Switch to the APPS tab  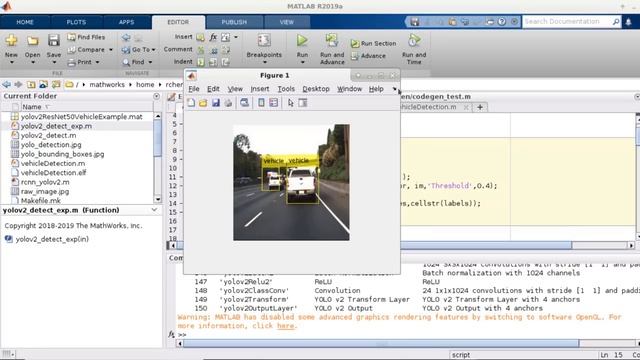(127, 22)
